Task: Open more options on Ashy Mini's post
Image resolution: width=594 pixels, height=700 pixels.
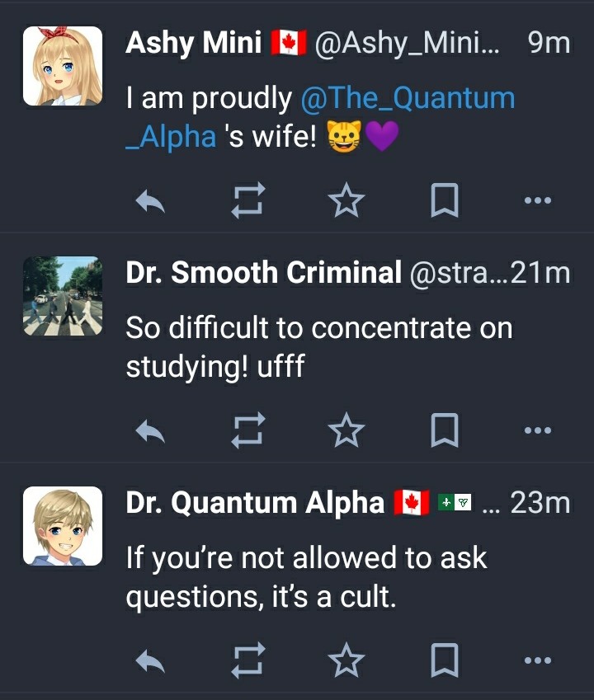Action: click(537, 200)
